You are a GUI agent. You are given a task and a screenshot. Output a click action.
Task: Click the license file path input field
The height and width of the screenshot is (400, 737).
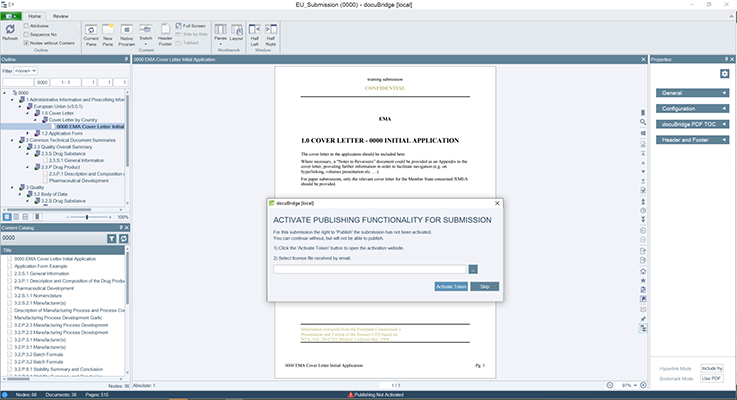point(369,269)
